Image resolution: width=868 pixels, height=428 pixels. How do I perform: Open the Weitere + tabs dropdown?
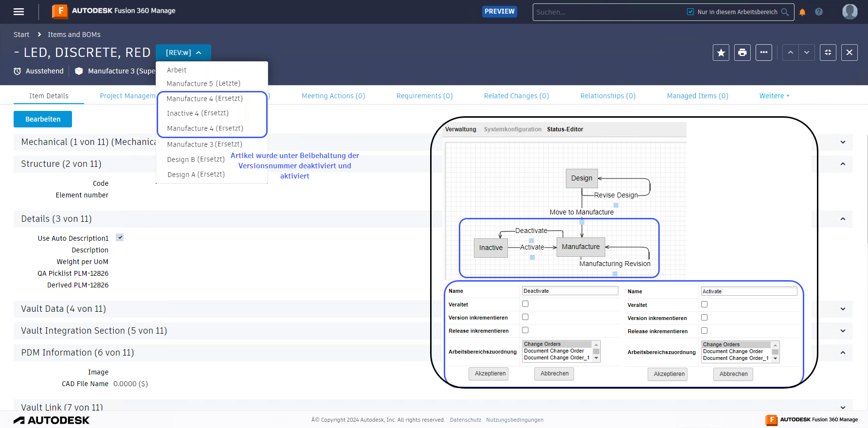pyautogui.click(x=775, y=96)
